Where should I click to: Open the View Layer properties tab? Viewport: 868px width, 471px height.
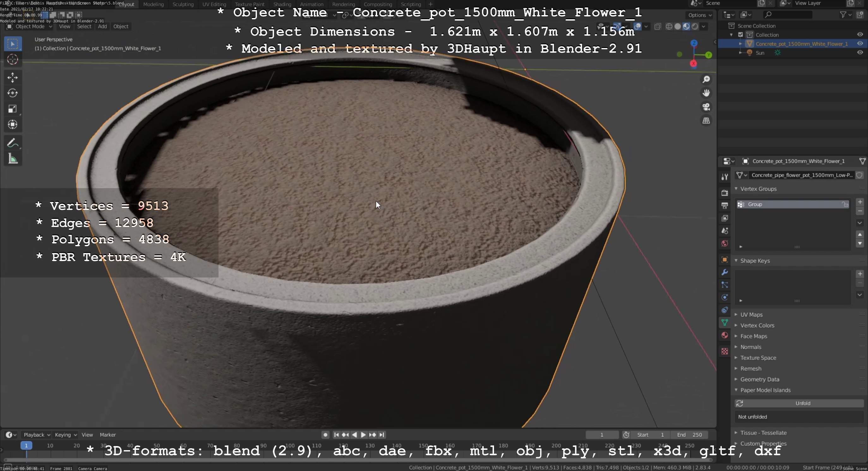tap(725, 218)
